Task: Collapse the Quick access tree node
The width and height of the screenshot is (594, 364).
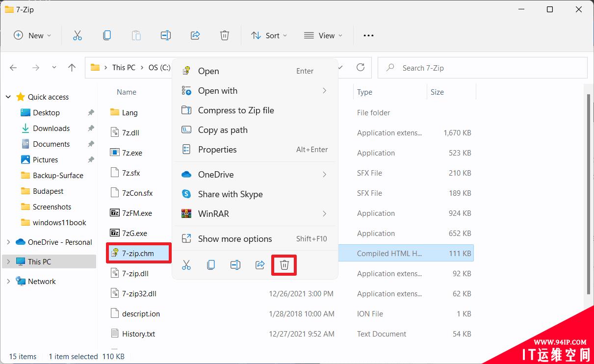Action: click(x=8, y=97)
